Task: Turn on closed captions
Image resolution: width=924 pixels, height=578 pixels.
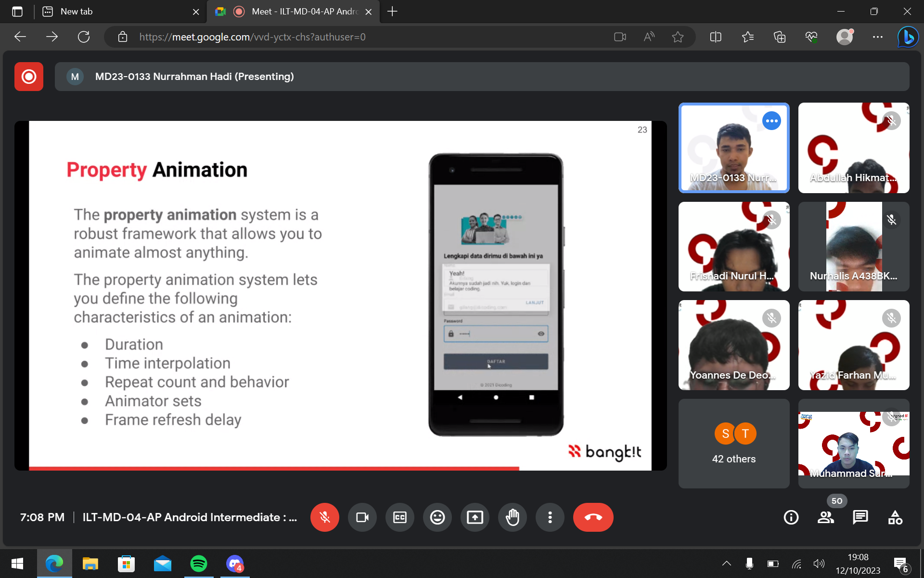Action: coord(399,517)
